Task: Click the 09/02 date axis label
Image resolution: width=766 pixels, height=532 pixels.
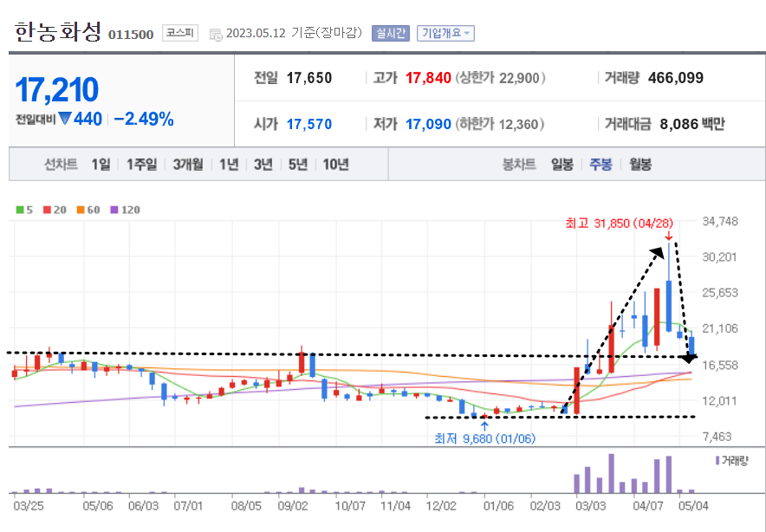Action: [x=293, y=506]
